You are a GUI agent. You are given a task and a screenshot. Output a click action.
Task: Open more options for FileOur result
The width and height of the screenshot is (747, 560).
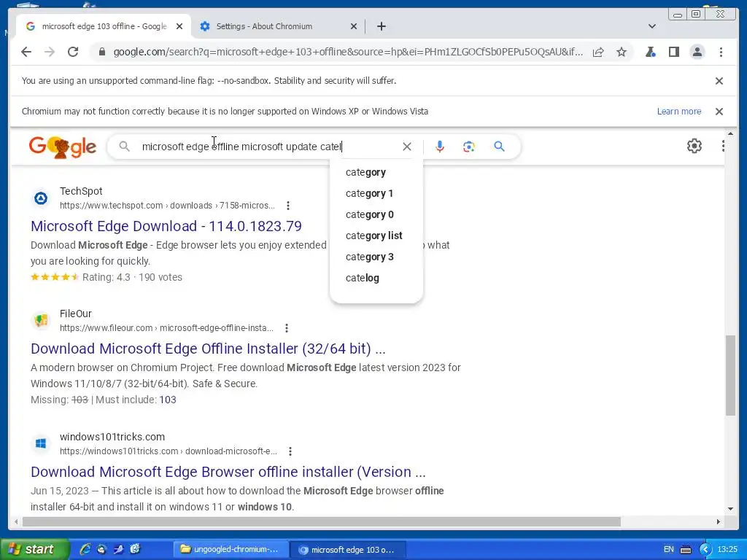coord(286,328)
